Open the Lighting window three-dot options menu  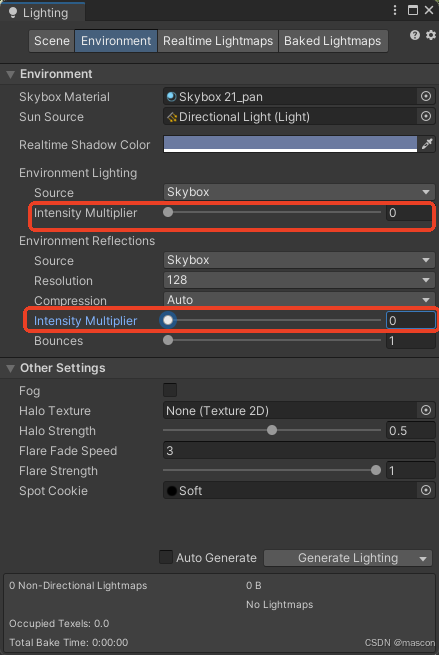(x=395, y=10)
